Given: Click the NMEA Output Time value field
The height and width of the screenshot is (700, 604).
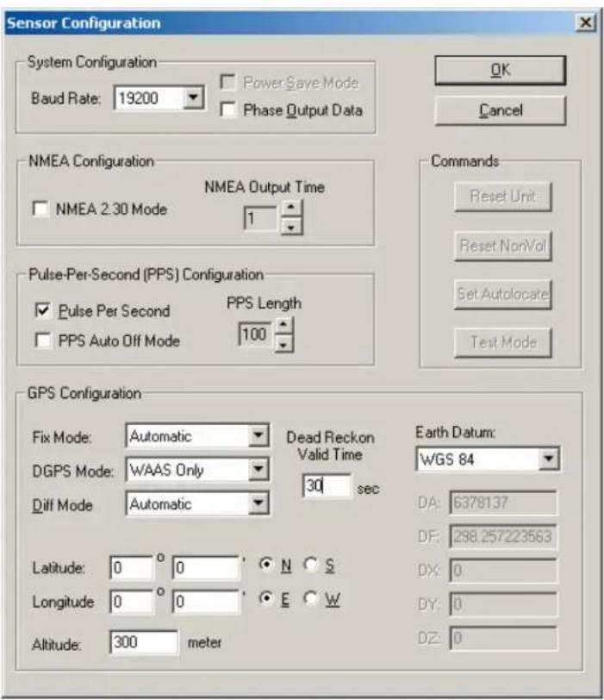Looking at the screenshot, I should 261,218.
